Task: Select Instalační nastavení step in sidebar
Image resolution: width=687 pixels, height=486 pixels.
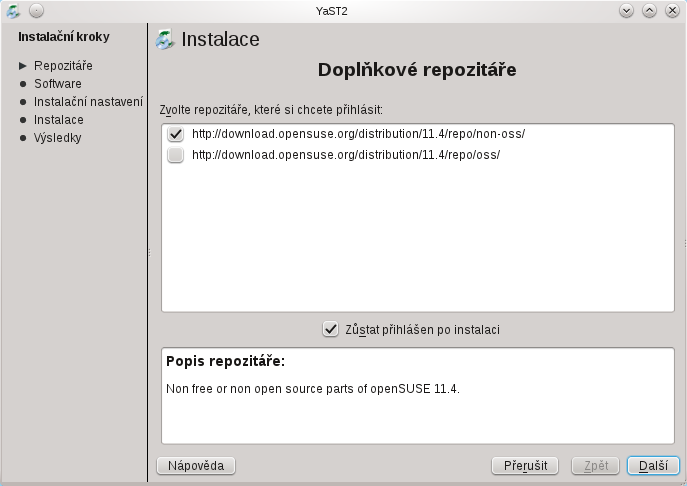Action: coord(89,102)
